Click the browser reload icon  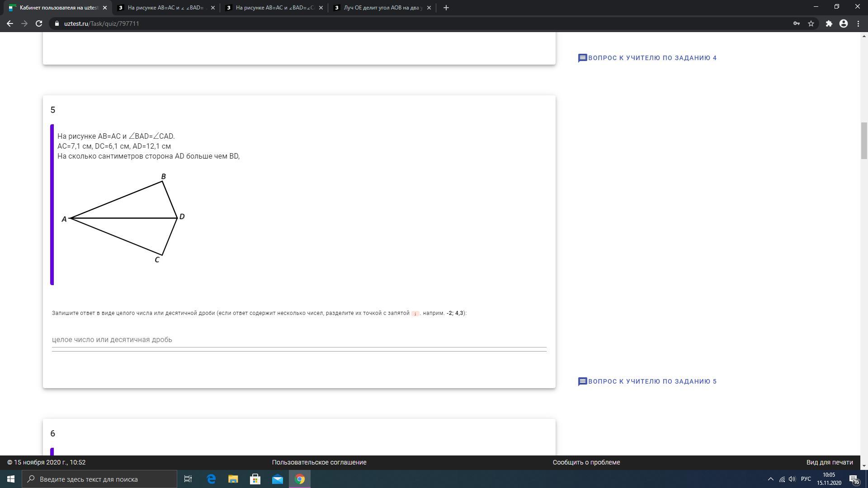(x=39, y=23)
